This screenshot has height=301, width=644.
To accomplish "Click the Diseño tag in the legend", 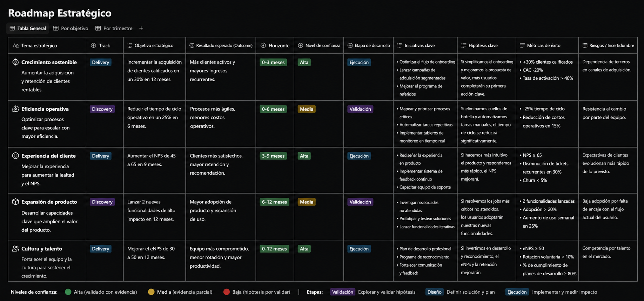I will [x=434, y=292].
